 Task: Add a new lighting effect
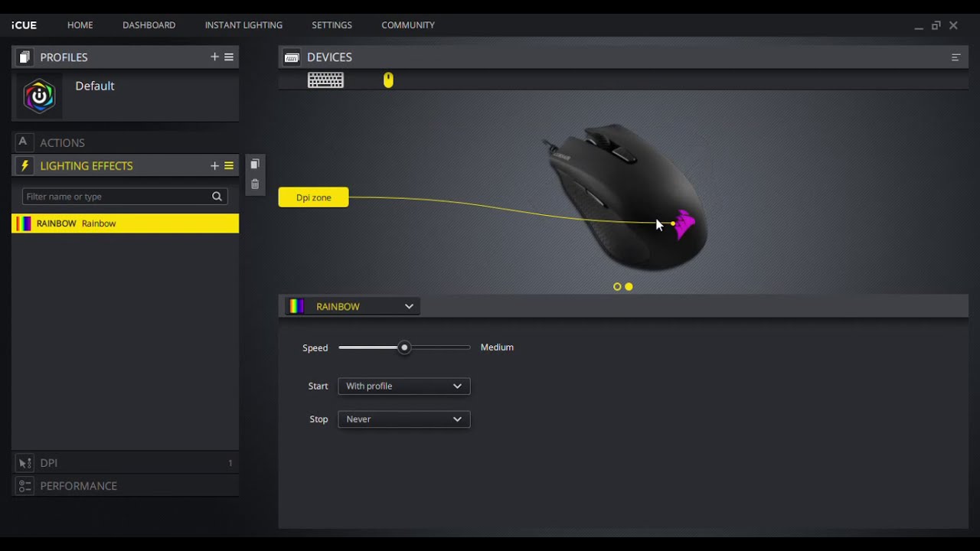214,165
